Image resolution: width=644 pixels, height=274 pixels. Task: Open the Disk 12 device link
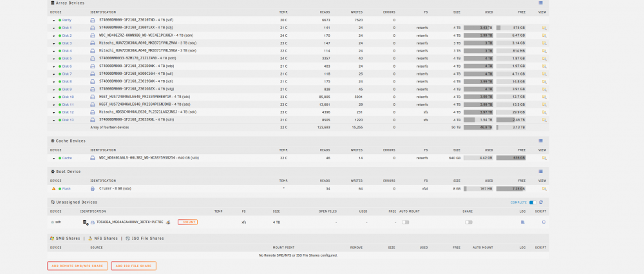[x=68, y=112]
